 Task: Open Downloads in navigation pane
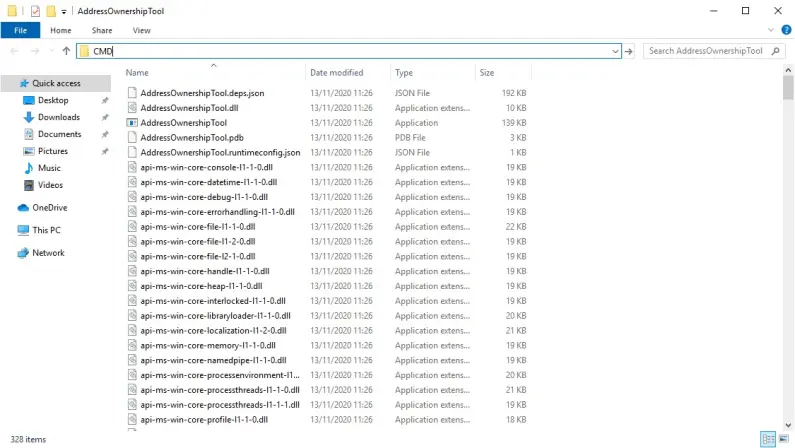coord(59,117)
